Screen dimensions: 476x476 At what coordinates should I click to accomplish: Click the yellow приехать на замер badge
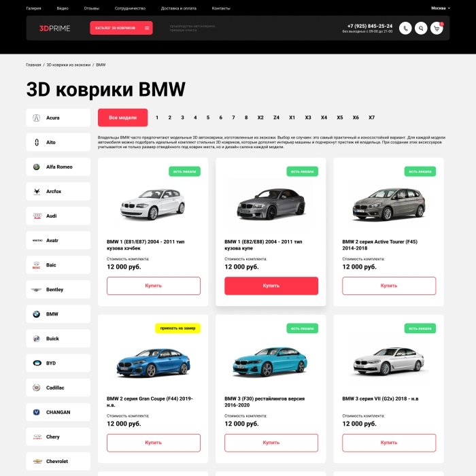pos(178,328)
